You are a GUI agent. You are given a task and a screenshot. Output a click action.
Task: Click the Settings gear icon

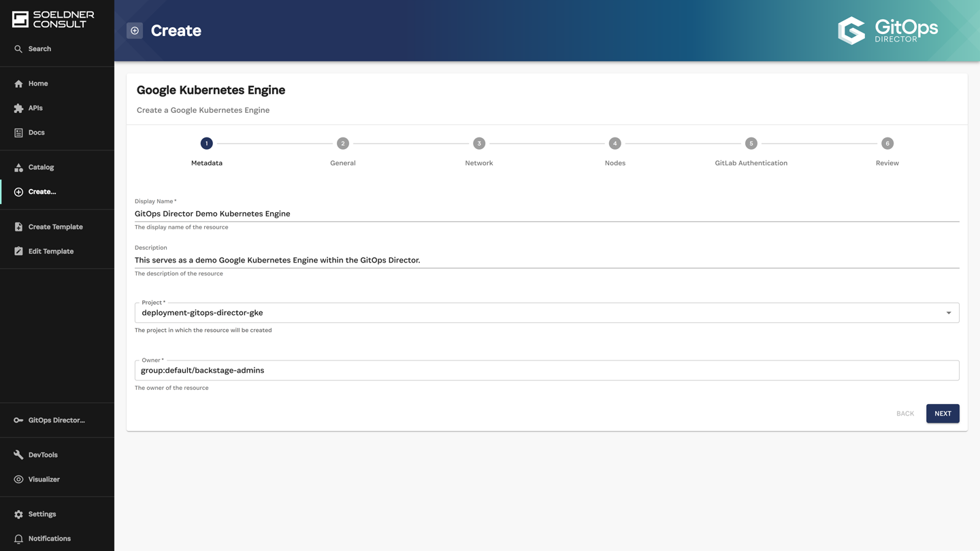click(18, 514)
